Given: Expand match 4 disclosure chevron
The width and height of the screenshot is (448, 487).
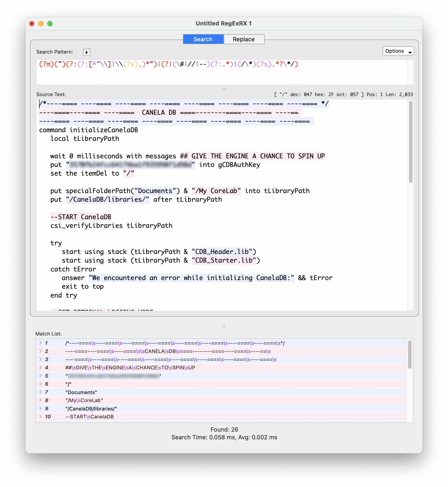Looking at the screenshot, I should point(40,367).
